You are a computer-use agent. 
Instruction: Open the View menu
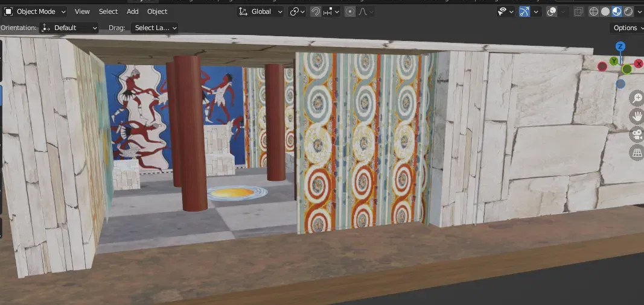(x=82, y=11)
